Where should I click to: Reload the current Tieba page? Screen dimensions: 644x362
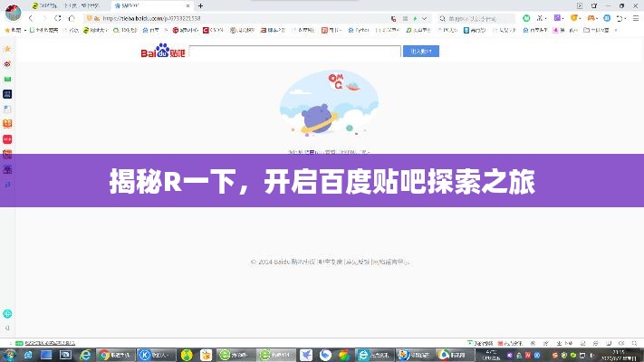(57, 18)
